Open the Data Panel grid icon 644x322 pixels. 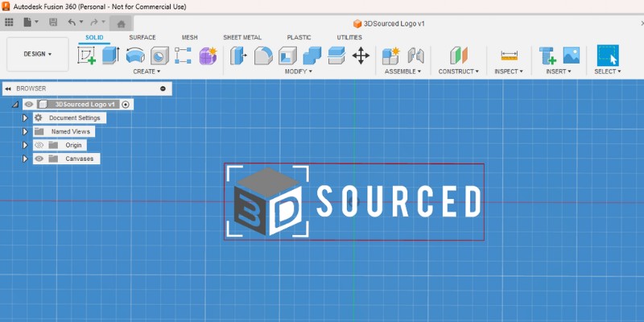click(x=9, y=23)
